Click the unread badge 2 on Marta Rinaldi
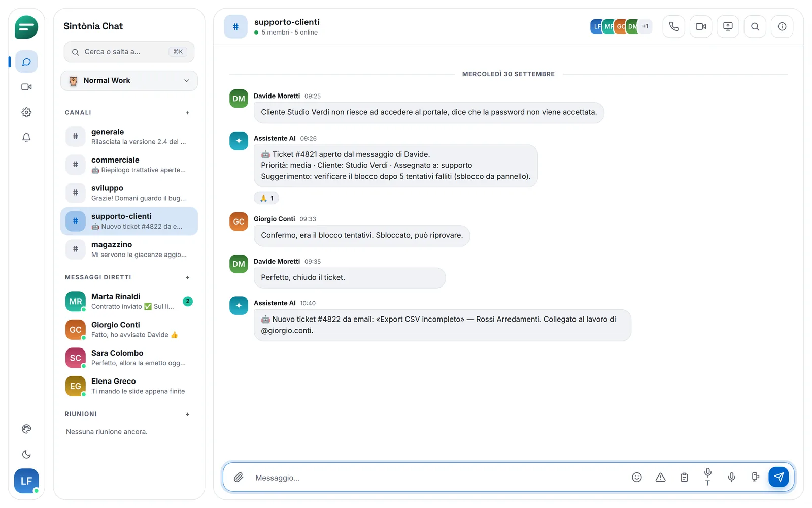This screenshot has width=812, height=508. pyautogui.click(x=188, y=301)
